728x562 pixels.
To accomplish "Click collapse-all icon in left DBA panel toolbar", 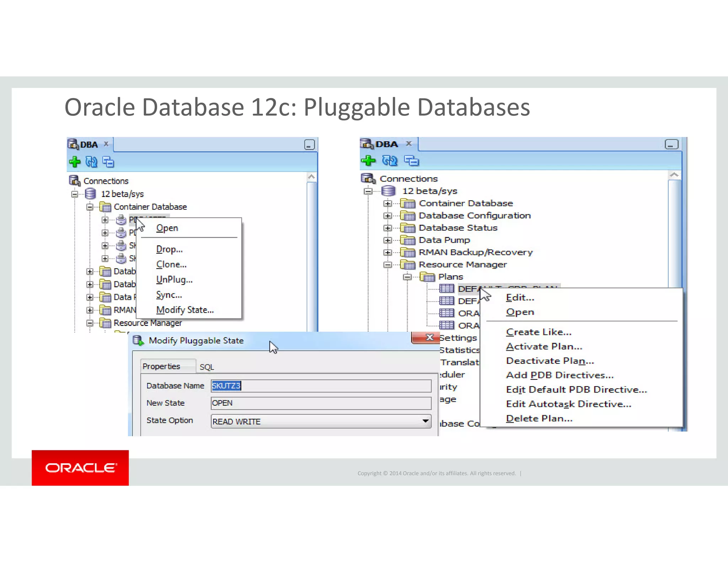I will 108,162.
